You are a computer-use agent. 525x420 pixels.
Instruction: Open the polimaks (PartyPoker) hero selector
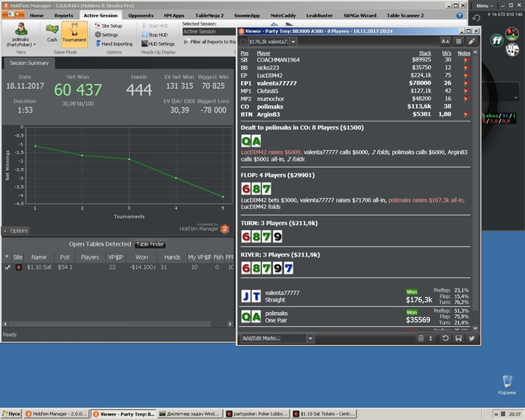(x=21, y=34)
